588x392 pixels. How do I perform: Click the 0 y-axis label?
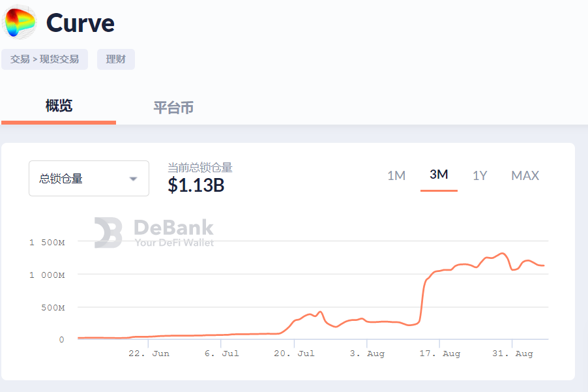pos(61,340)
